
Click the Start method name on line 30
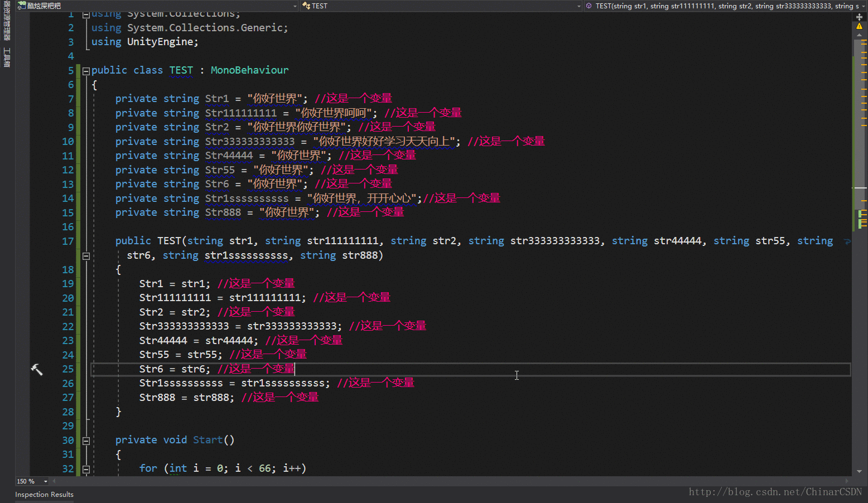tap(208, 440)
